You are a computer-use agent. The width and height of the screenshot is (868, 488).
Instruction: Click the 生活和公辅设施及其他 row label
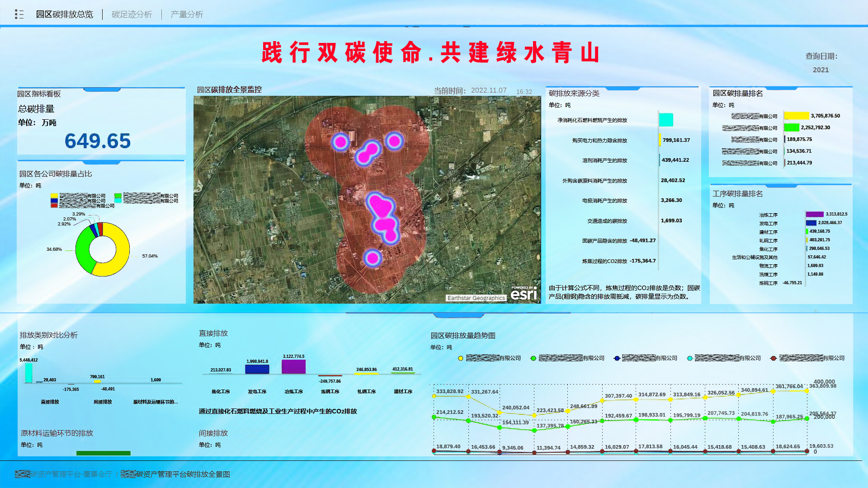(755, 257)
